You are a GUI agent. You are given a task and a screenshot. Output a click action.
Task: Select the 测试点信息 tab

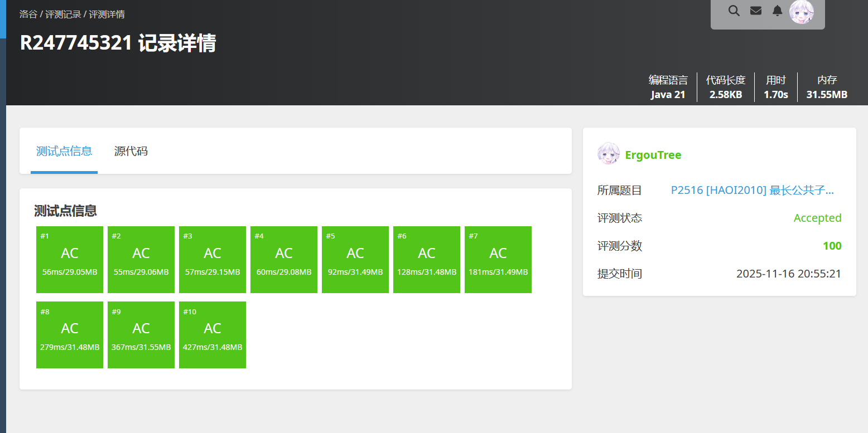(64, 151)
